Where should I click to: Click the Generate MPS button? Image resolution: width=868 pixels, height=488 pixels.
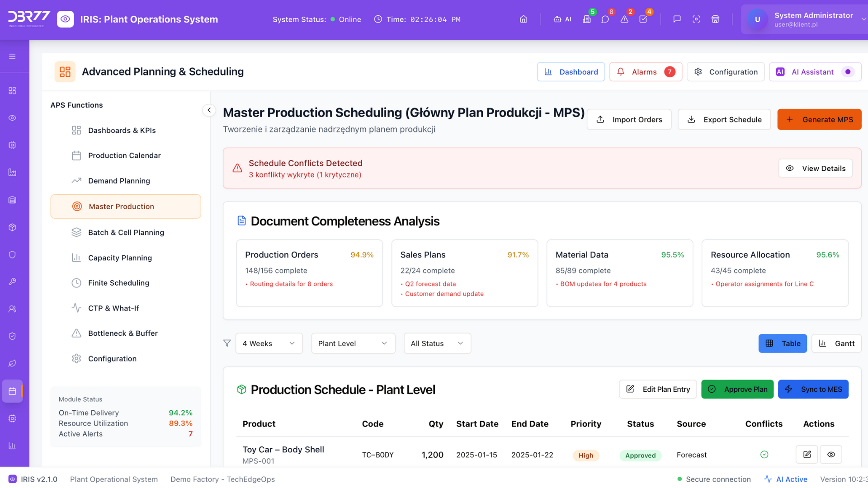coord(819,119)
